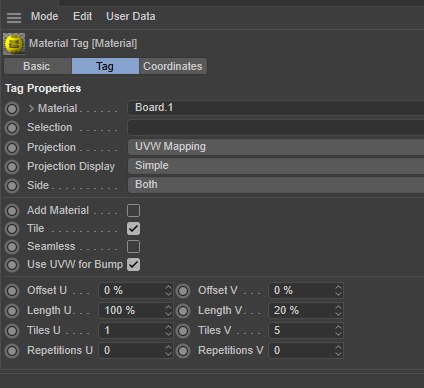Toggle animation dot beside Tiles U
Viewport: 424px width, 388px height.
point(12,331)
